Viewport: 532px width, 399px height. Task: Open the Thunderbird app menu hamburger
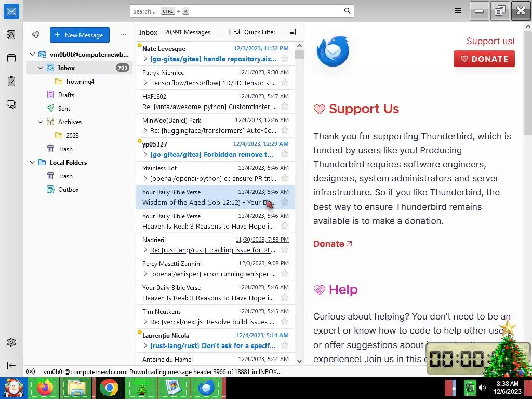(458, 11)
